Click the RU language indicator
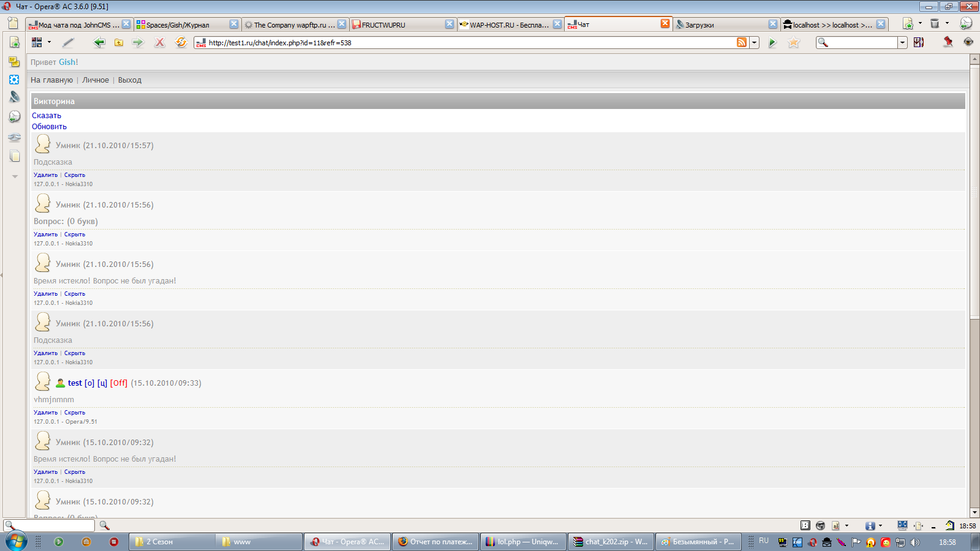 764,541
